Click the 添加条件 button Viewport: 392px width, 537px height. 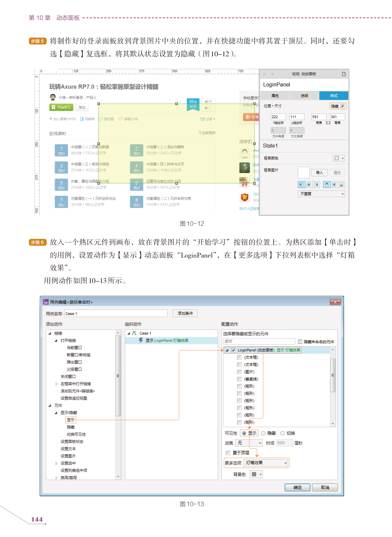tap(185, 314)
